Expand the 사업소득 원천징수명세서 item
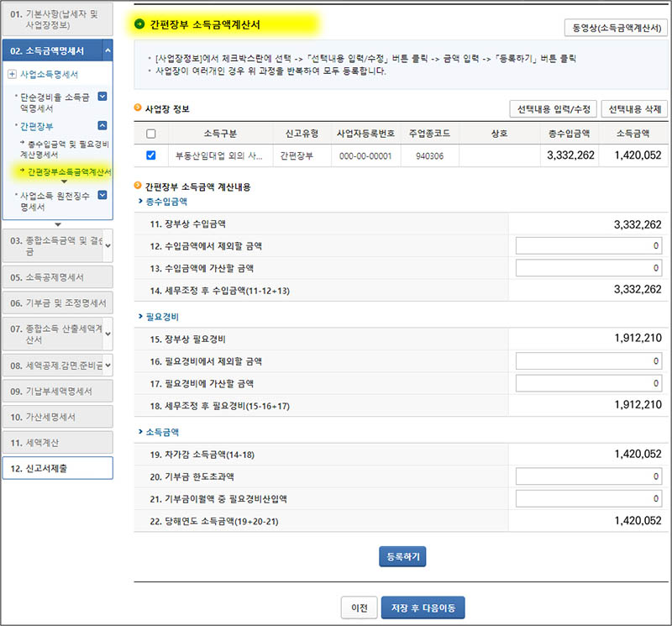Viewport: 672px width, 626px height. tap(102, 193)
